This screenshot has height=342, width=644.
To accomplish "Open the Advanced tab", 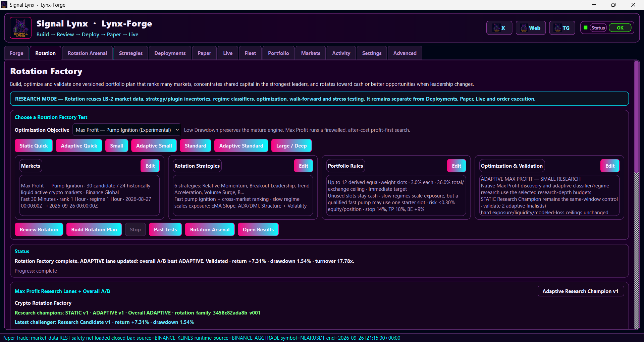I will 405,53.
